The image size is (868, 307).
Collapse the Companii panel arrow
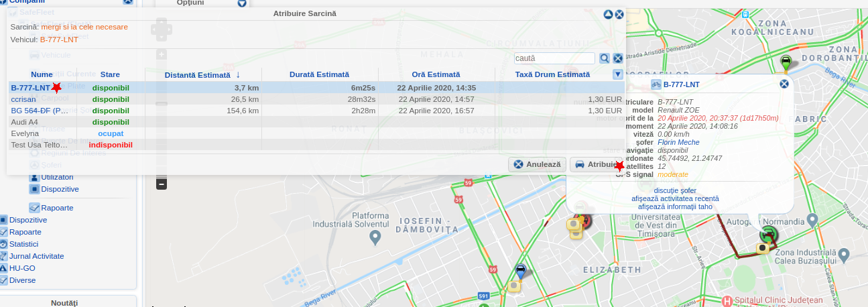127,2
